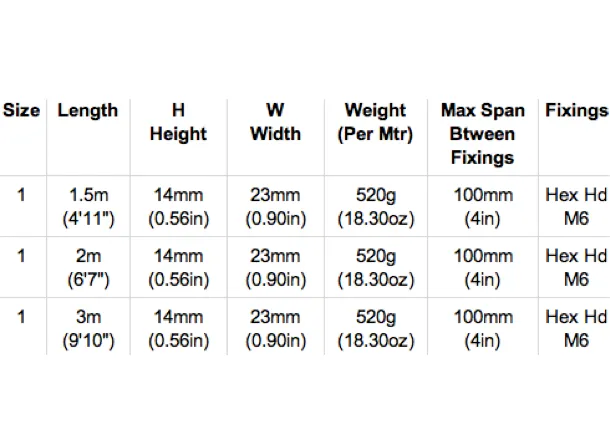Select size 1 in the 1.5m row
Viewport: 610px width, 442px height.
(21, 195)
